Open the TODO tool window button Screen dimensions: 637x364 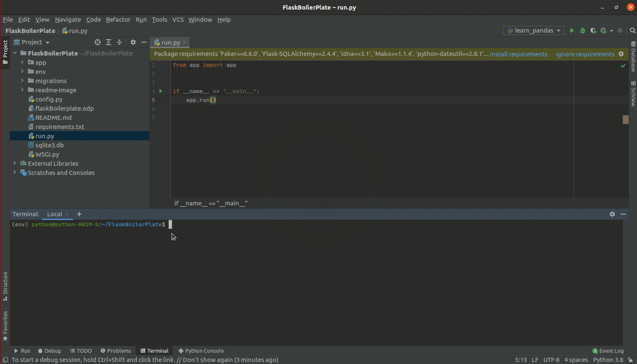[x=81, y=351]
